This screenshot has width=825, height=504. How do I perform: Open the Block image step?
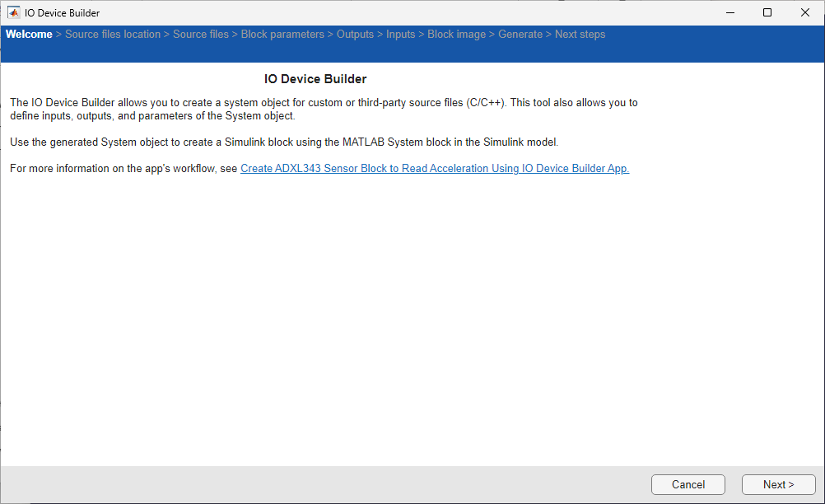(456, 34)
